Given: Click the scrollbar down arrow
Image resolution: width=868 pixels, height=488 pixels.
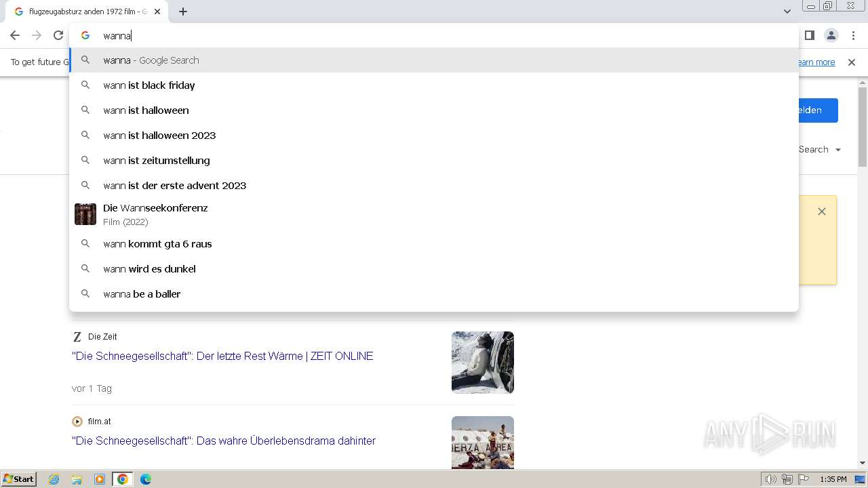Looking at the screenshot, I should tap(863, 464).
